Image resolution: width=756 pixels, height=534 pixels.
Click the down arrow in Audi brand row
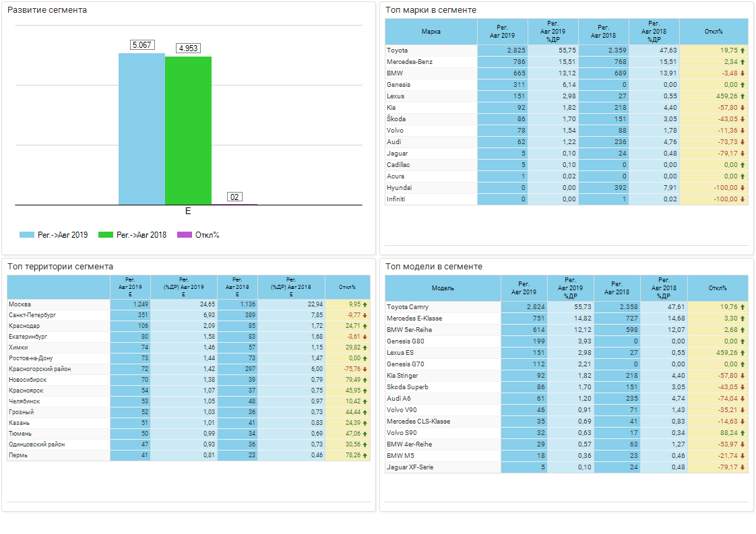pos(743,142)
